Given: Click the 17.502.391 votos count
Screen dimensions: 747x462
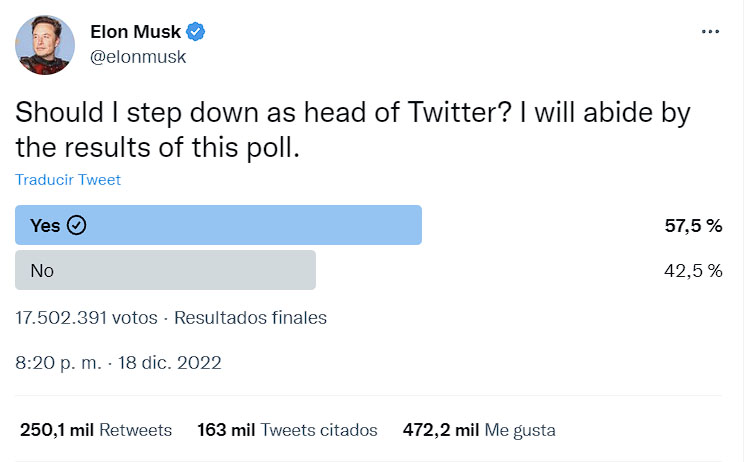Looking at the screenshot, I should pos(86,318).
